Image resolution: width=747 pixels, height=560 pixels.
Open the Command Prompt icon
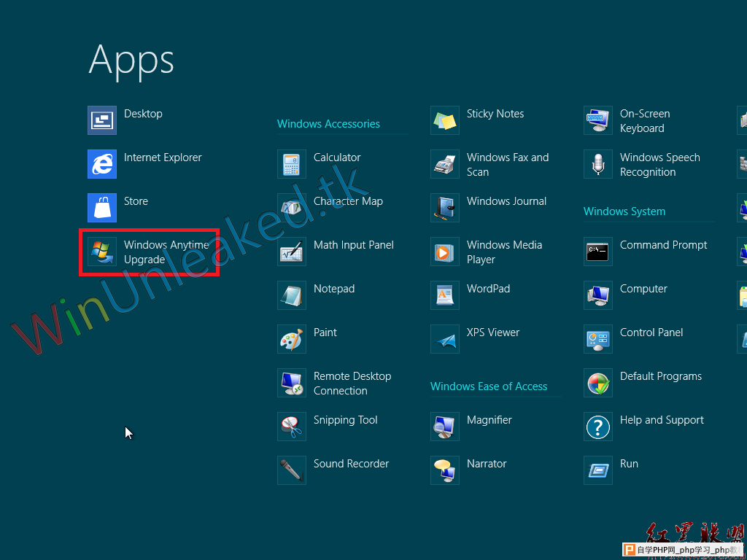[x=598, y=252]
